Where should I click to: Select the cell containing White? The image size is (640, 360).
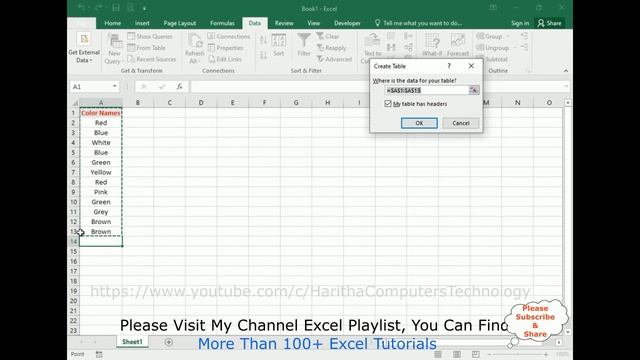tap(101, 142)
